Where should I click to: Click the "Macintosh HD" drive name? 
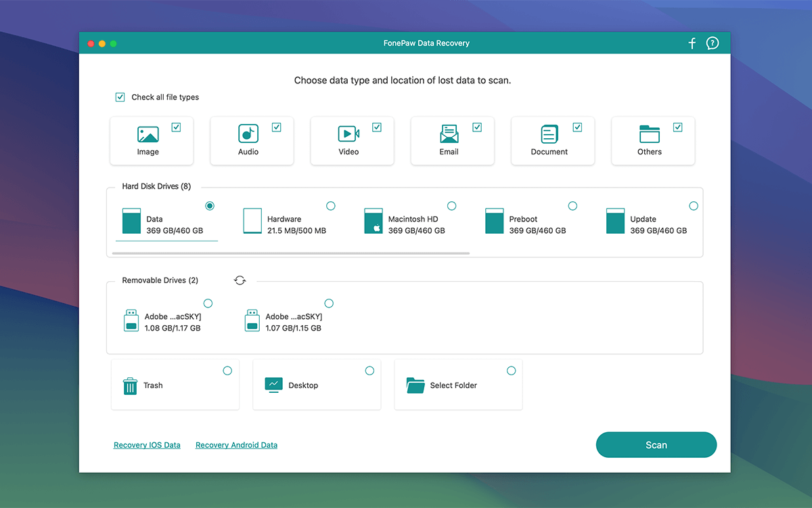coord(413,219)
